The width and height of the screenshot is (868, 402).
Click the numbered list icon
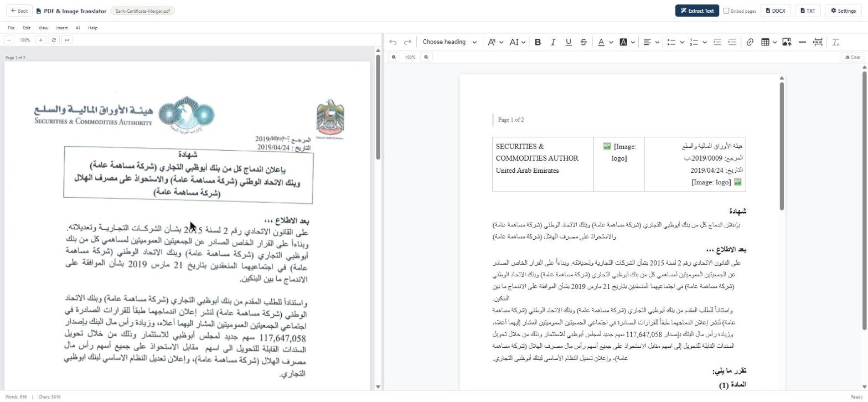tap(694, 42)
